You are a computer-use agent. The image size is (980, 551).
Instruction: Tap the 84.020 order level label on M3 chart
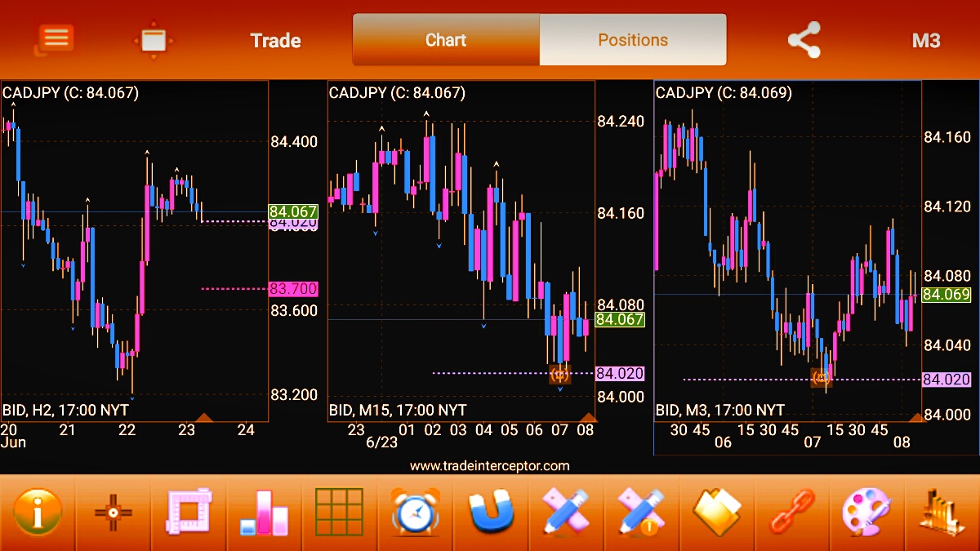point(947,379)
